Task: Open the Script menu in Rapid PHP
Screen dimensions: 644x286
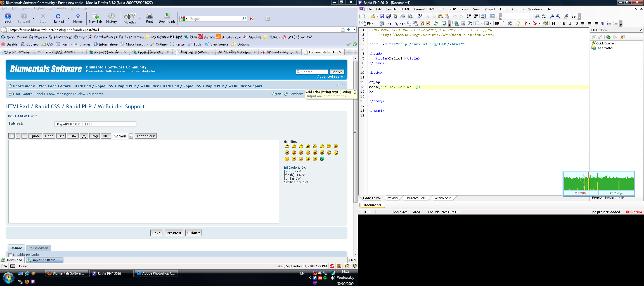Action: [464, 9]
